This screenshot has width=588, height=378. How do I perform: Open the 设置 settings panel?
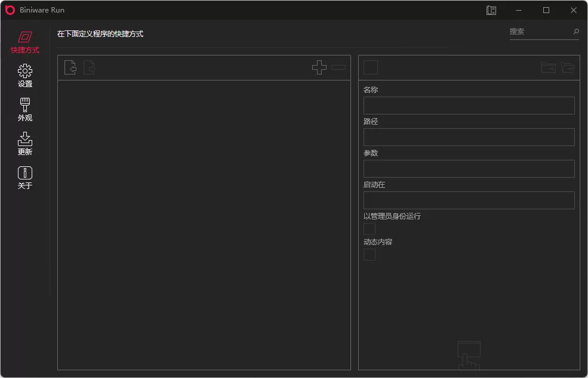click(x=24, y=75)
